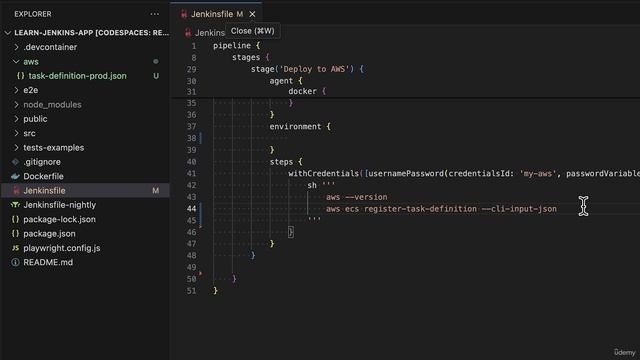Place cursor on 'aws --version' line
Screen dimensions: 640x360
pos(356,197)
